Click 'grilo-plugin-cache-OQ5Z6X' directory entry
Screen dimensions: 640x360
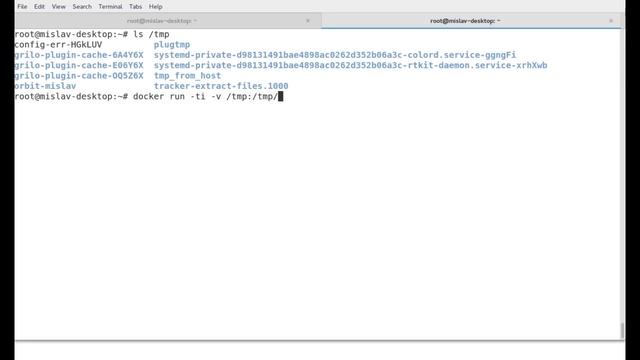[79, 76]
